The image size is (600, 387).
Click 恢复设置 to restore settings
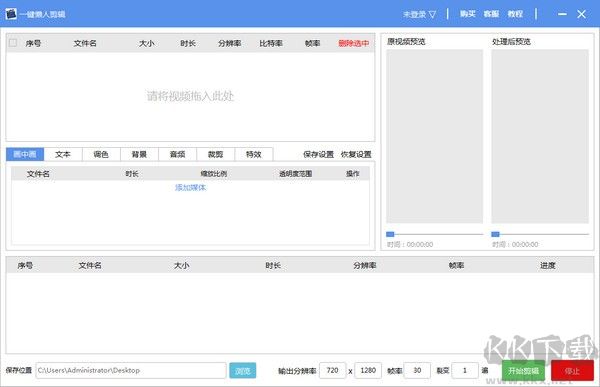tap(356, 155)
